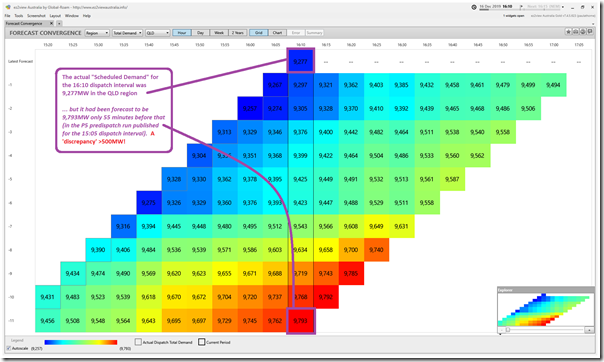
Task: Select the cell 9,257
Action: [250, 109]
